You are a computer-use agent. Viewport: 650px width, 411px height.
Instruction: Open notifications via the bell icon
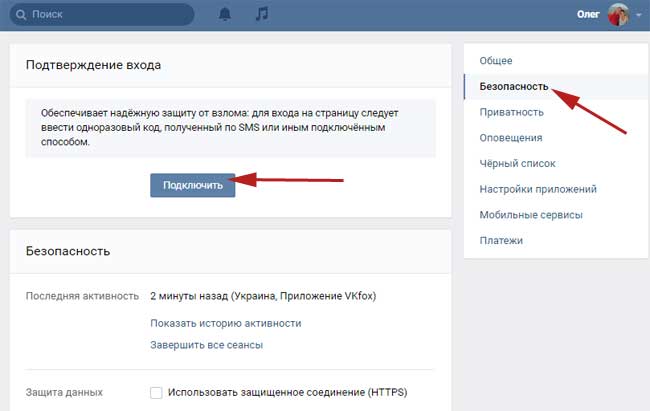tap(226, 15)
